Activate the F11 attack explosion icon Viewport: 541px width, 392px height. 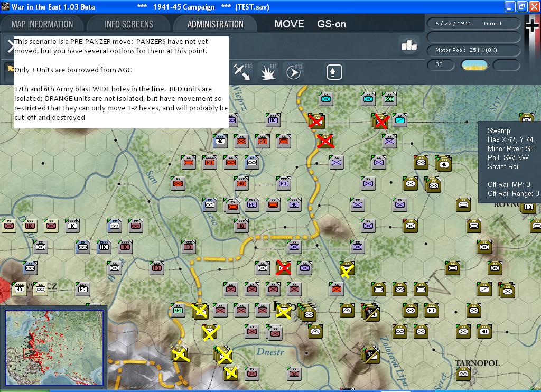point(268,72)
